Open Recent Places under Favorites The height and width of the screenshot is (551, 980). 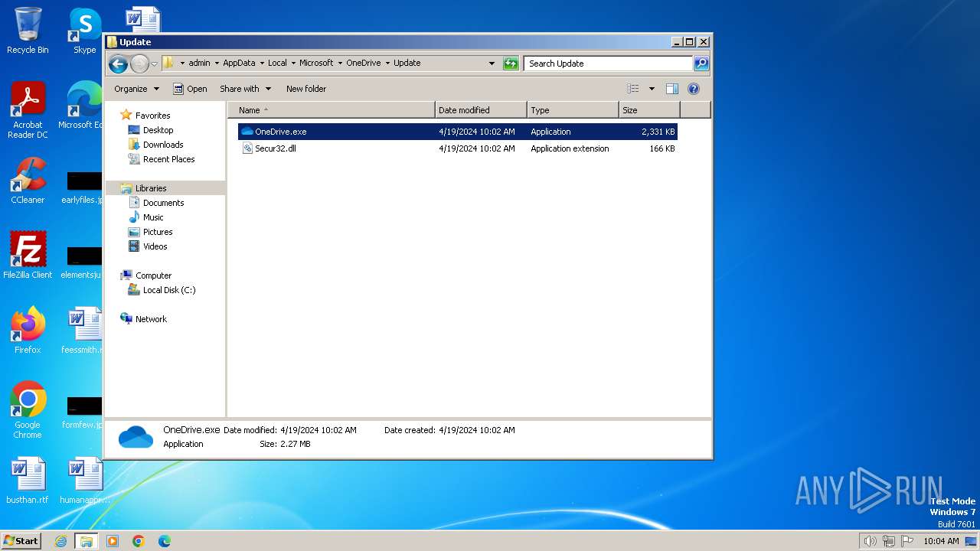point(168,159)
